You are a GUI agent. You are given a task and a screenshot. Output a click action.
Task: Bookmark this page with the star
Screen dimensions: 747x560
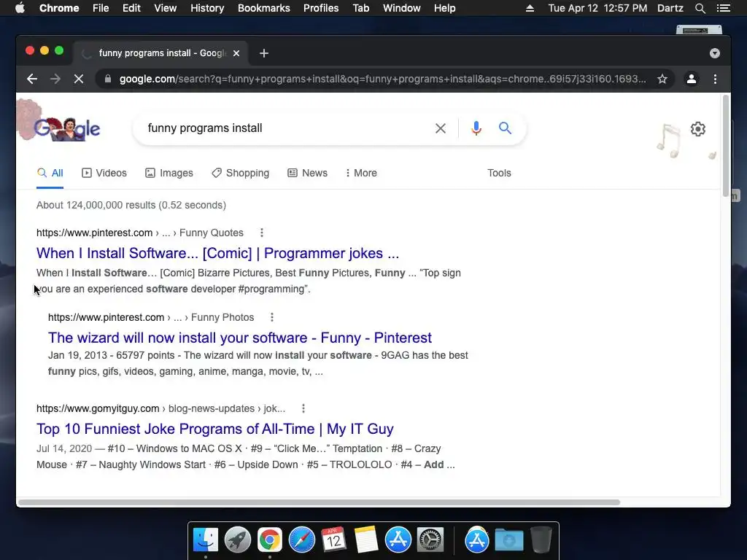coord(662,79)
